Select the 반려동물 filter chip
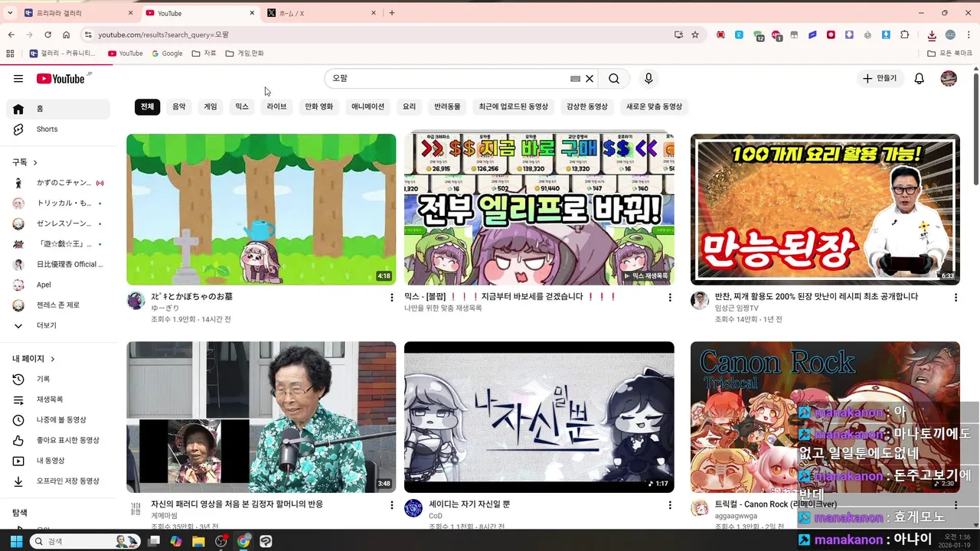This screenshot has height=551, width=980. [448, 107]
